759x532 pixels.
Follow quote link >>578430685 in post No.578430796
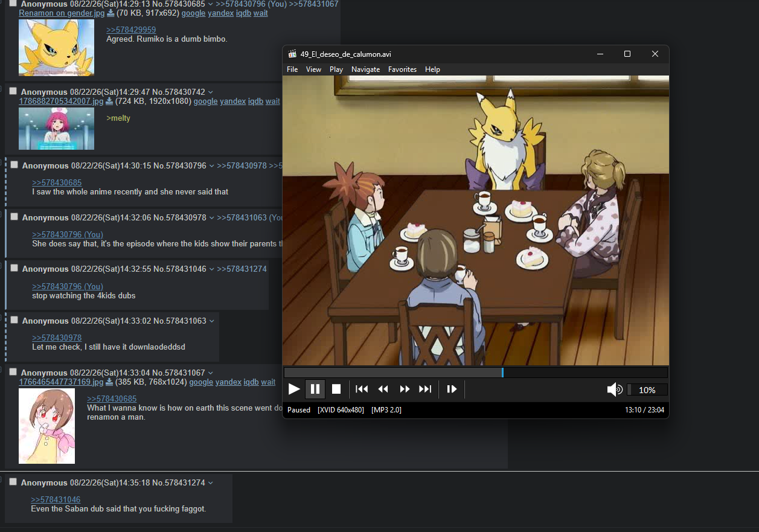[57, 183]
